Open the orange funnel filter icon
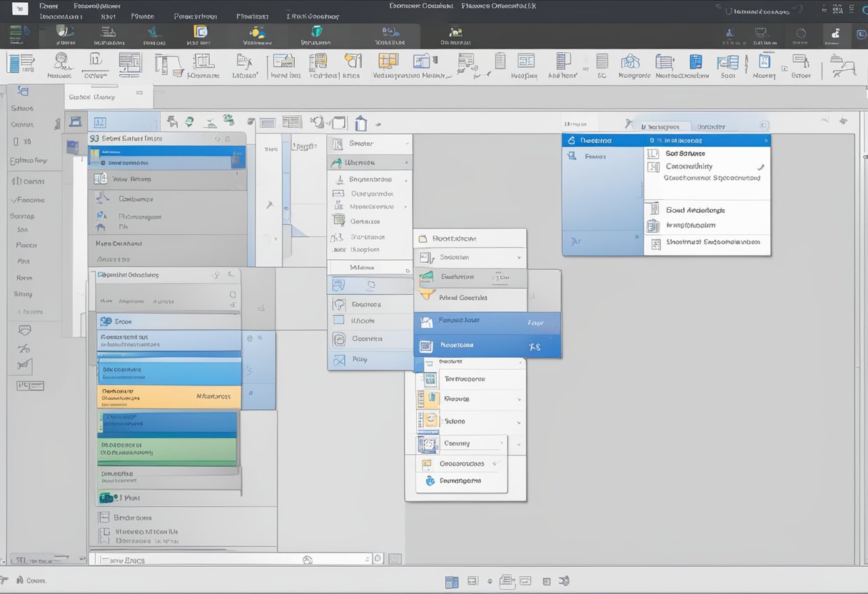 tap(427, 294)
